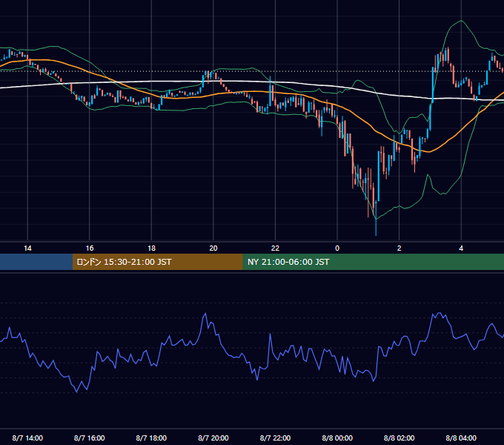Click the 8/8 04:00 date label
The image size is (504, 445).
[461, 438]
